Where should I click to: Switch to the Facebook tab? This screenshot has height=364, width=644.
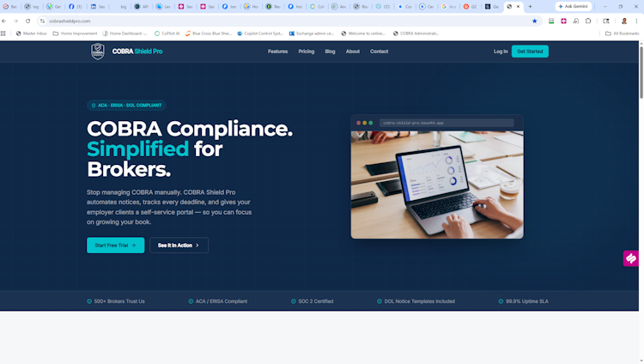pos(76,7)
